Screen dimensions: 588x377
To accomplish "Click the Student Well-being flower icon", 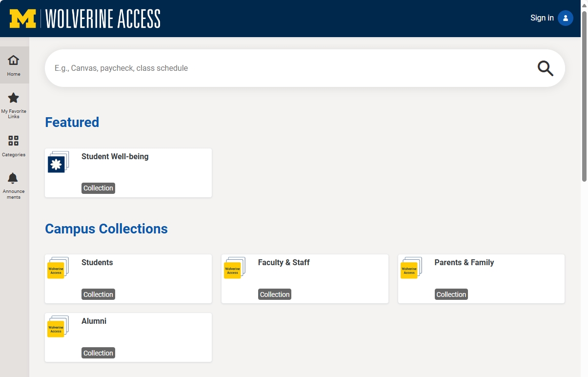I will coord(57,164).
